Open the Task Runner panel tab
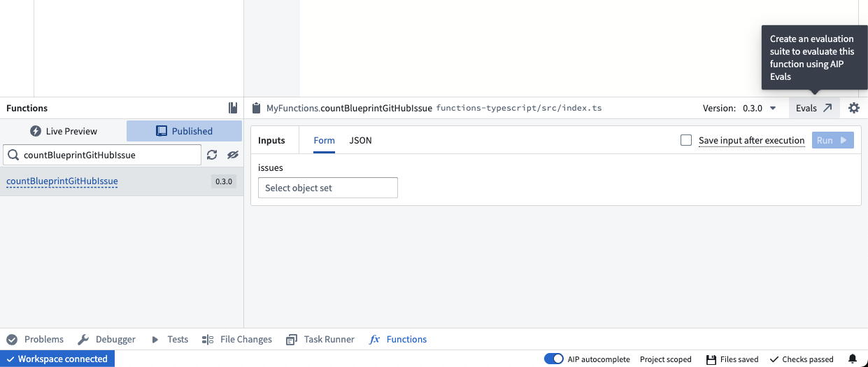 [320, 339]
